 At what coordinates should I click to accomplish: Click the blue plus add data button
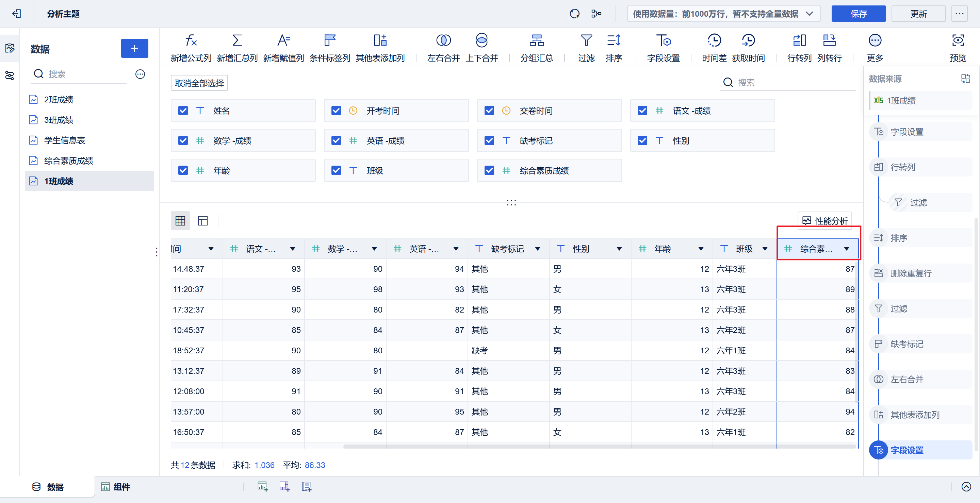[x=134, y=48]
